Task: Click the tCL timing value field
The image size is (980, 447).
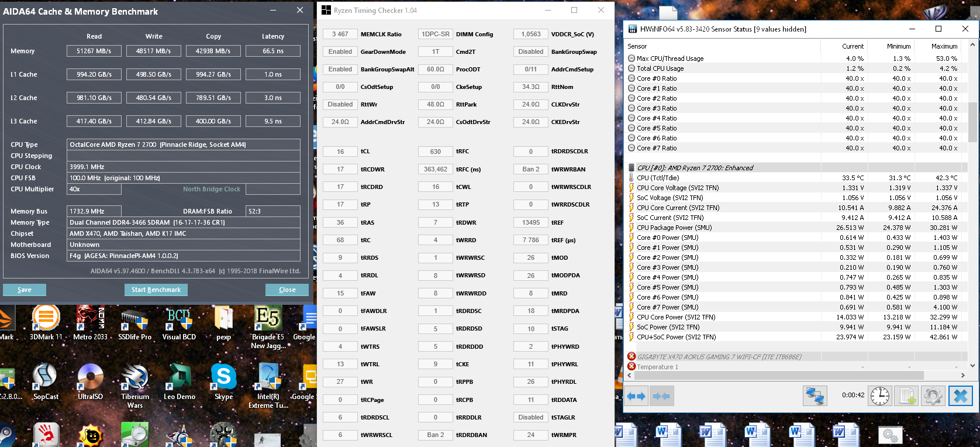Action: click(340, 152)
